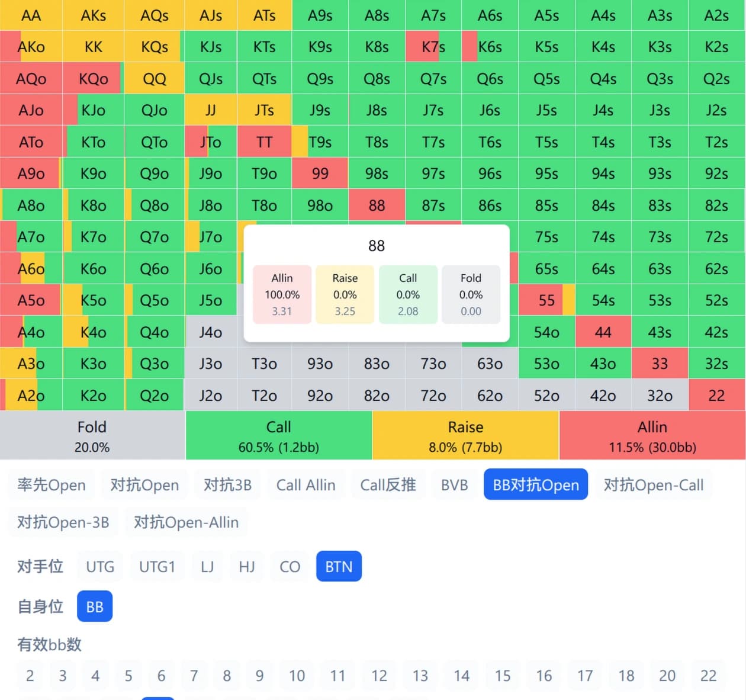
Task: Click the red Allin legend block
Action: [652, 435]
